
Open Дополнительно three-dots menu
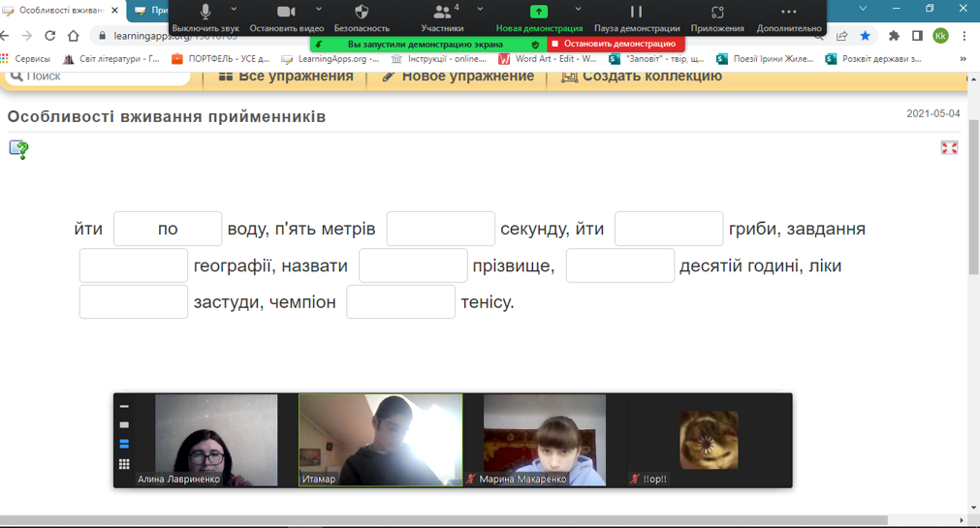789,16
